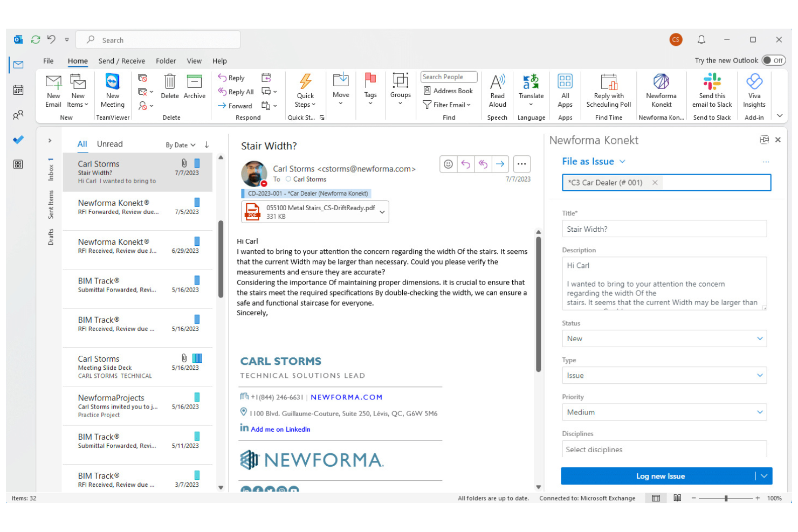React with emoji to the message
The height and width of the screenshot is (532, 798).
coord(449,164)
